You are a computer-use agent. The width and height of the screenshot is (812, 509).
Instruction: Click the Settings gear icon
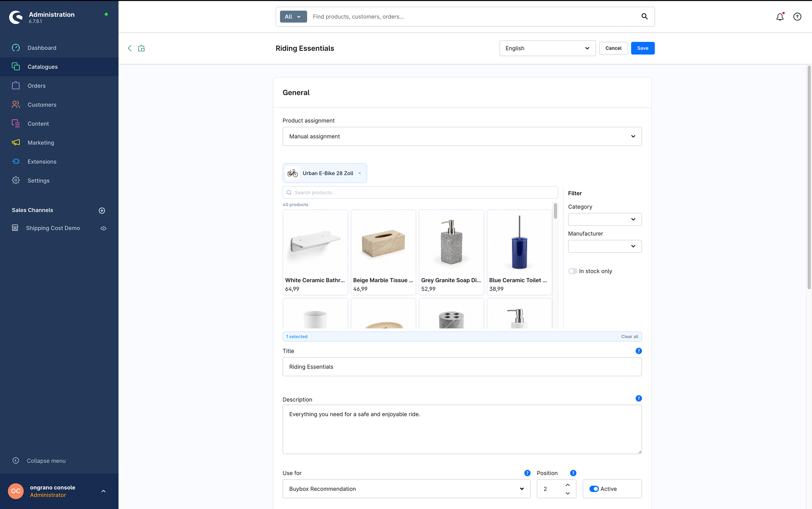[x=16, y=181]
